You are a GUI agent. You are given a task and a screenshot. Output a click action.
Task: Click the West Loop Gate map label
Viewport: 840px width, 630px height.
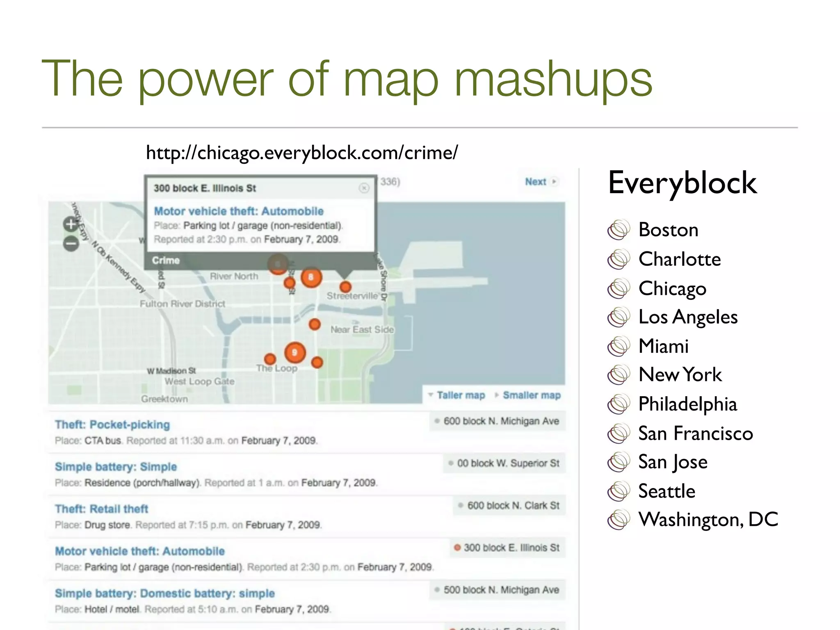[x=199, y=381]
